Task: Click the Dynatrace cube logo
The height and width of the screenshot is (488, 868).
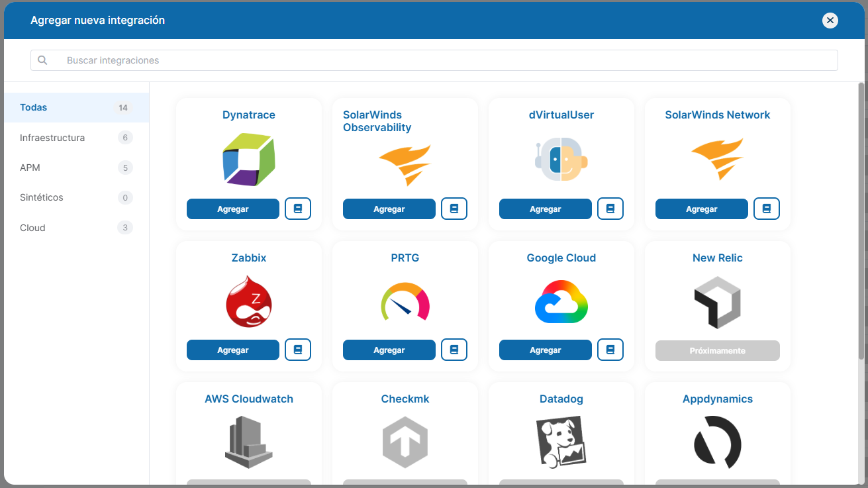Action: click(x=249, y=160)
